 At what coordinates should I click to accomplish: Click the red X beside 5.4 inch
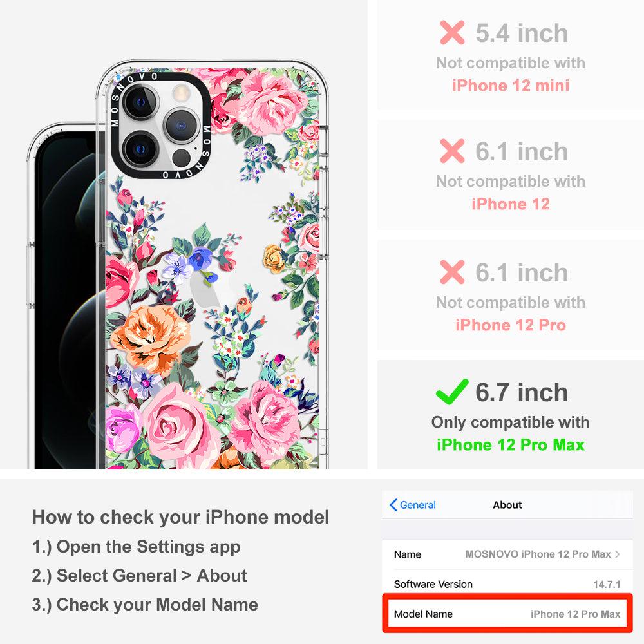tap(452, 32)
